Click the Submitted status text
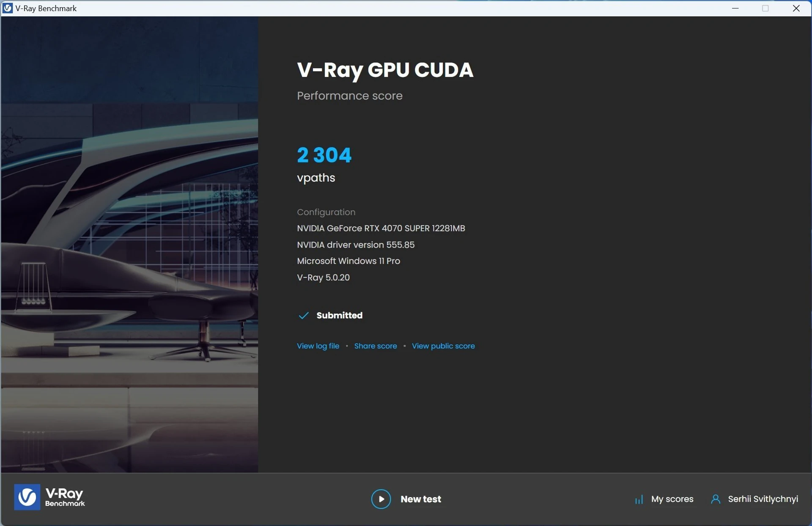The width and height of the screenshot is (812, 526). [x=339, y=315]
